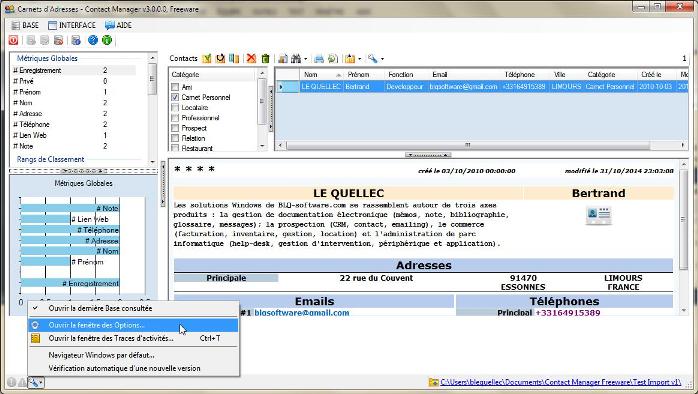Uncheck the Carnet Personnel category checkbox

[x=175, y=97]
